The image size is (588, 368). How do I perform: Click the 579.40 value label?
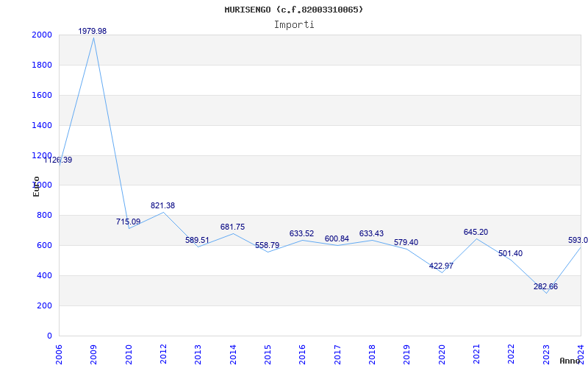tap(406, 242)
